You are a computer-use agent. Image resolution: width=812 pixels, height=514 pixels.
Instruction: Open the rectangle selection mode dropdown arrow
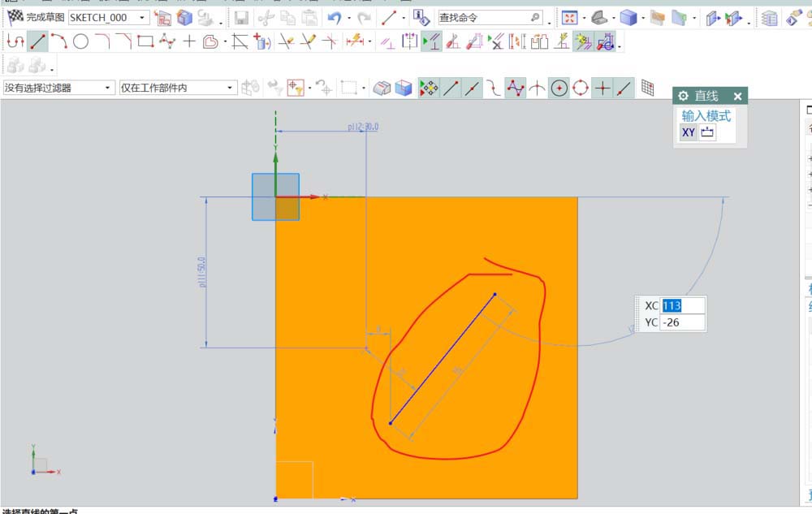[364, 88]
